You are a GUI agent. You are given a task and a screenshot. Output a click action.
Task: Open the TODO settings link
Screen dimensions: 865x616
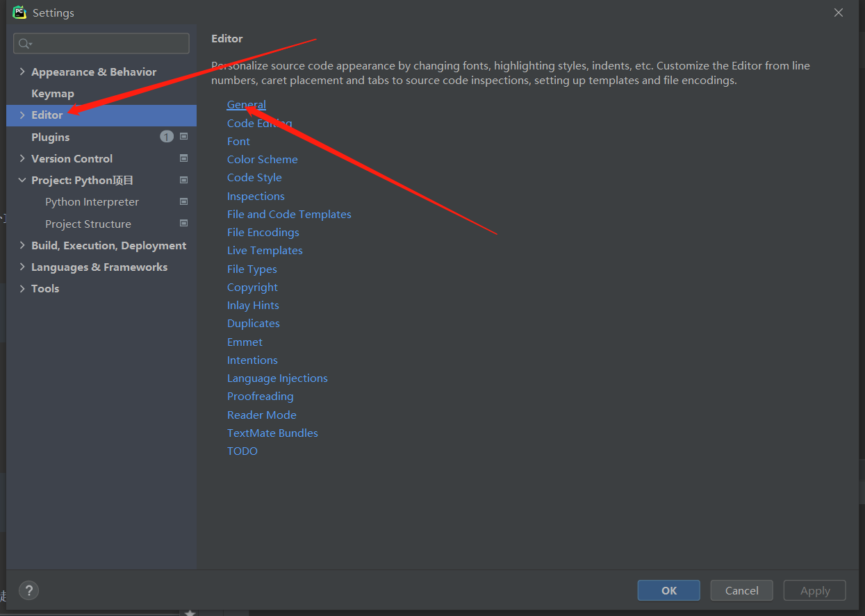pyautogui.click(x=242, y=451)
